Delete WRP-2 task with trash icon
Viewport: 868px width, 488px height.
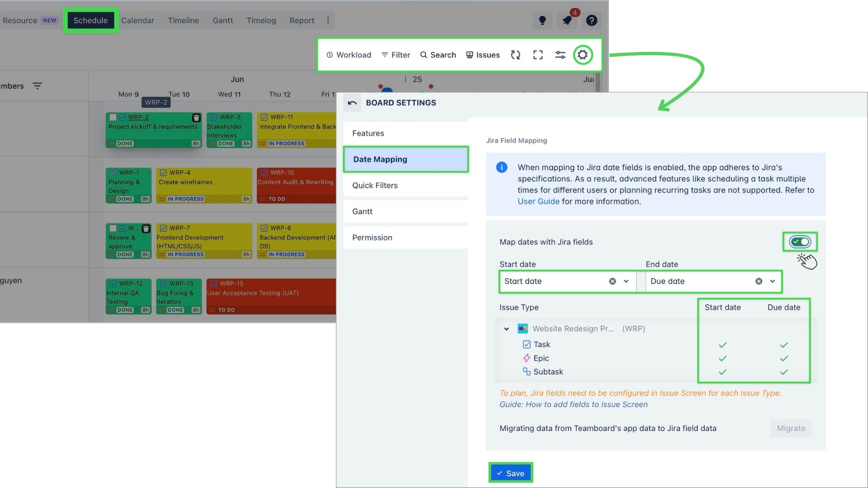196,117
